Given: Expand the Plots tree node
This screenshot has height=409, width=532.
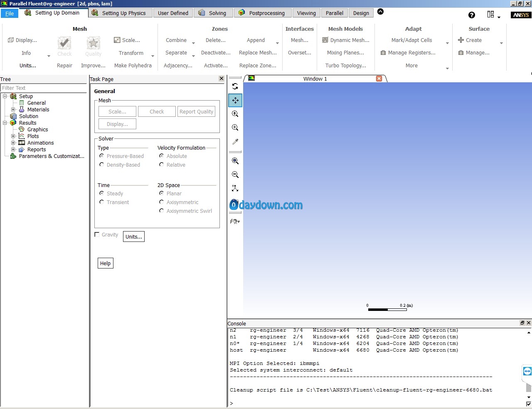Looking at the screenshot, I should 13,136.
